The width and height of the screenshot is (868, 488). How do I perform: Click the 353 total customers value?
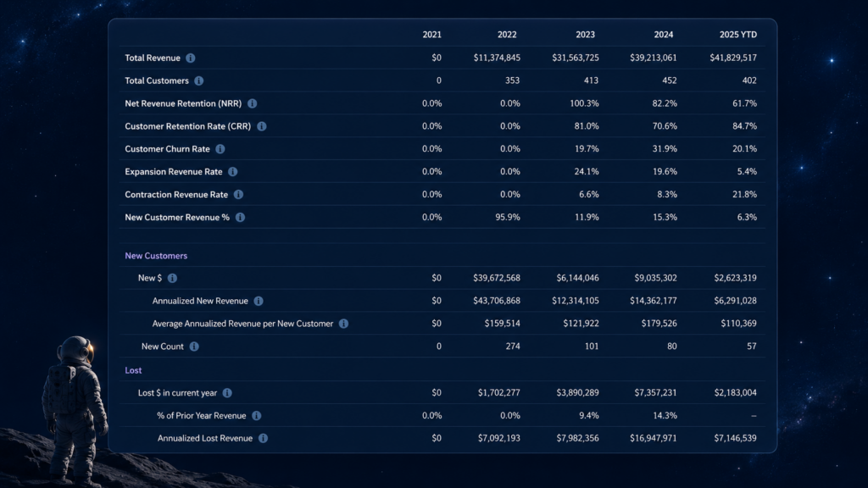pyautogui.click(x=512, y=80)
